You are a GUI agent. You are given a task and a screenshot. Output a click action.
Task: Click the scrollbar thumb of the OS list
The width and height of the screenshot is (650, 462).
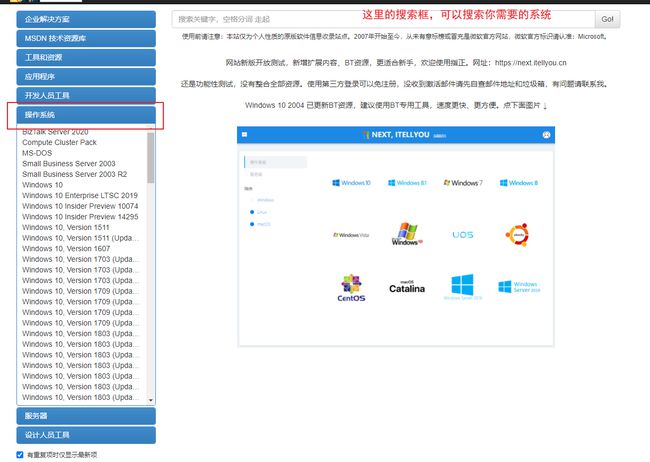[x=150, y=158]
